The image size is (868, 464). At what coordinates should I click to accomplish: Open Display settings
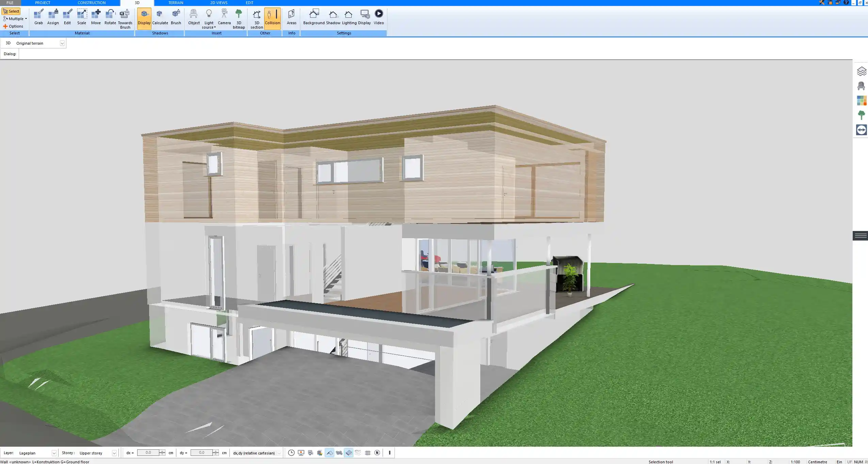pyautogui.click(x=364, y=17)
